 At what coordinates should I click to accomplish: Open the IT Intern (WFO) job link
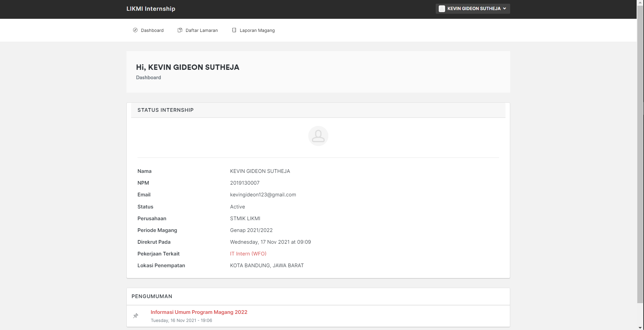(248, 254)
